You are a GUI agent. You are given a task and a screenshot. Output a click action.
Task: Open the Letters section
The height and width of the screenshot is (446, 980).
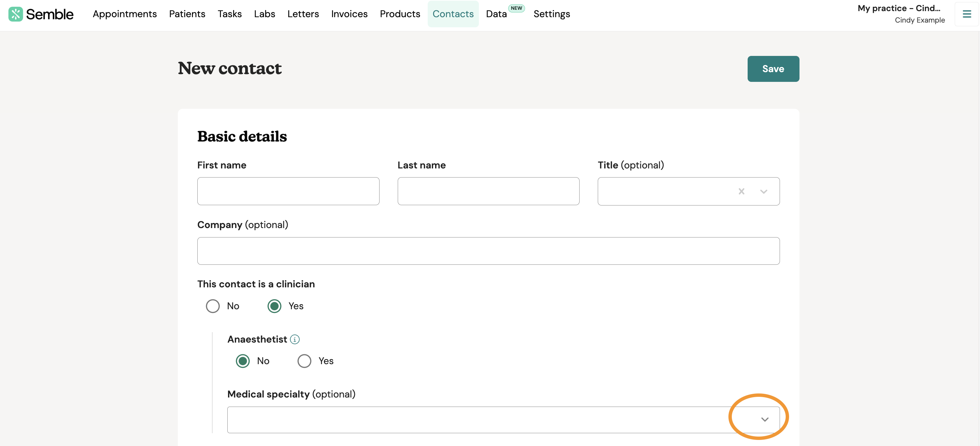tap(303, 14)
